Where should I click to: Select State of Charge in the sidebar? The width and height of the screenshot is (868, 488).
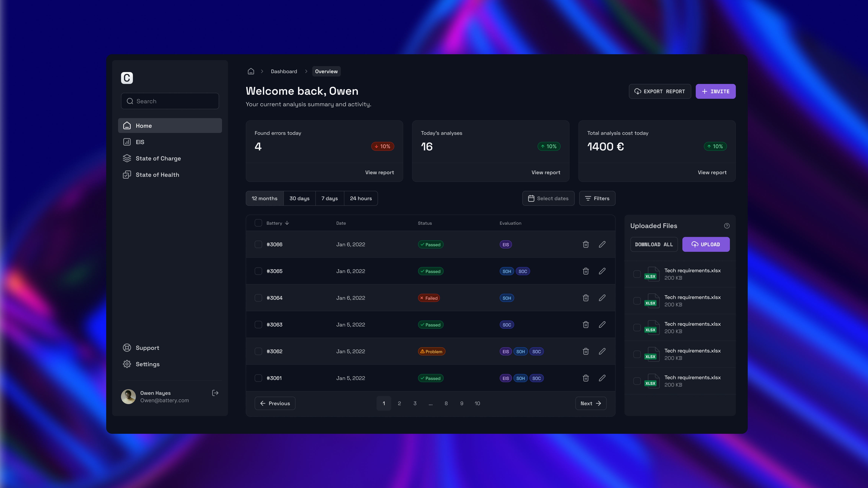click(x=158, y=158)
